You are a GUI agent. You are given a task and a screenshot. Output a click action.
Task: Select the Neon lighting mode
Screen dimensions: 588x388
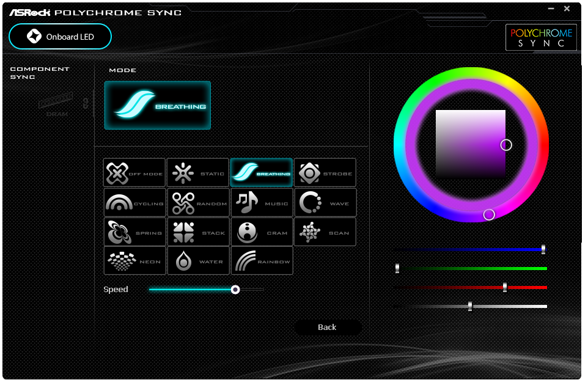(x=134, y=260)
